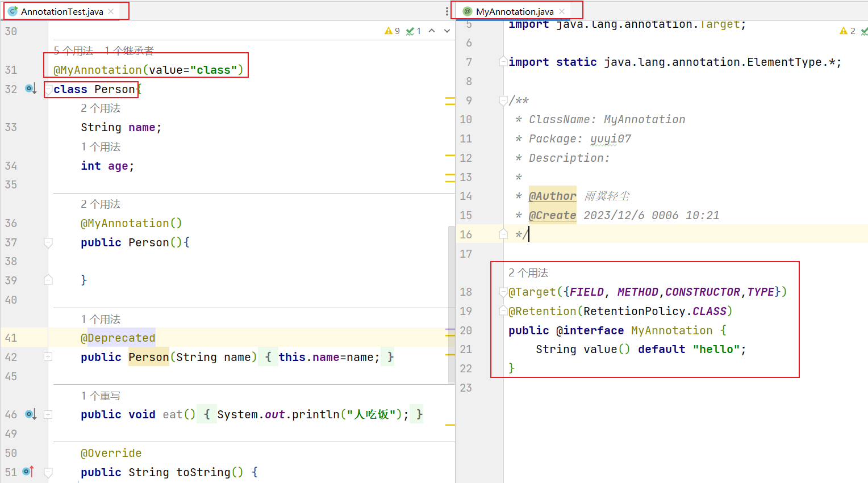Click the 9 warnings indicator in AnnotationTest

pyautogui.click(x=392, y=31)
